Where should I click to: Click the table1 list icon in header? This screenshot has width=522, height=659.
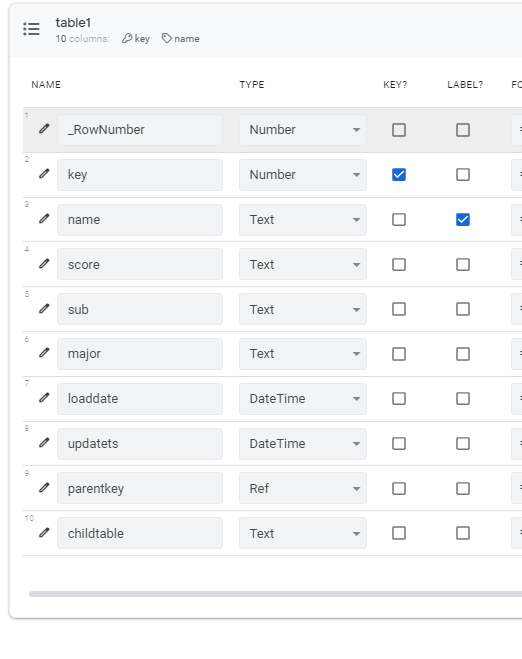tap(32, 29)
